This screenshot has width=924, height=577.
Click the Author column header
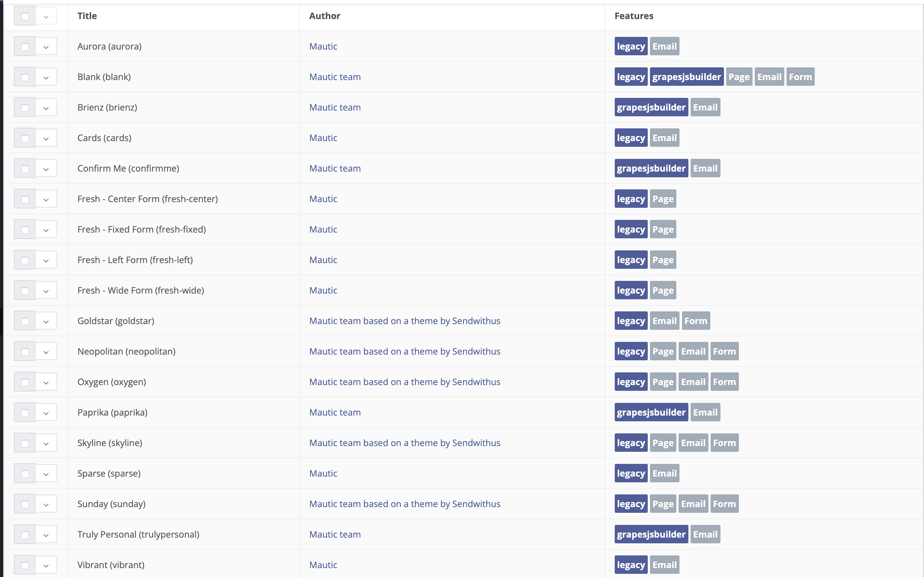click(325, 16)
